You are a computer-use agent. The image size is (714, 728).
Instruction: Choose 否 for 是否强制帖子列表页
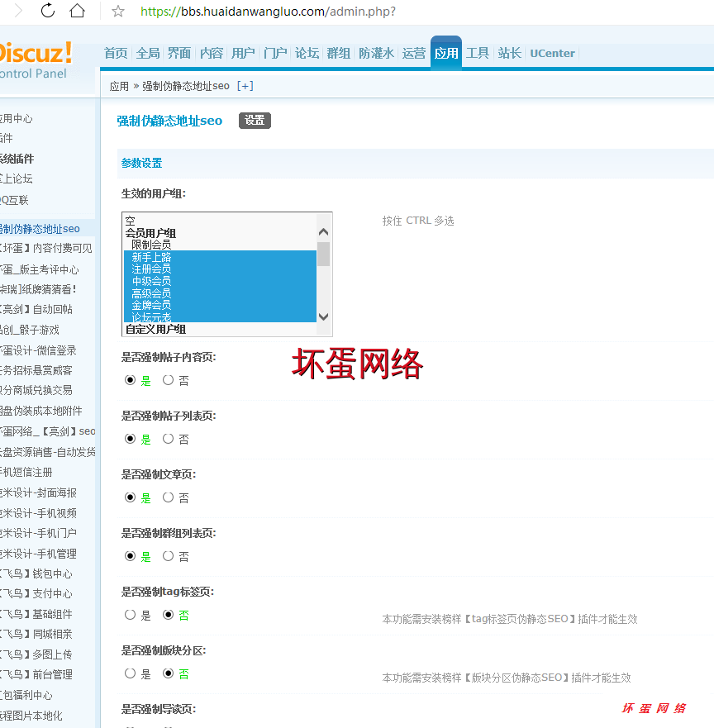(x=168, y=439)
